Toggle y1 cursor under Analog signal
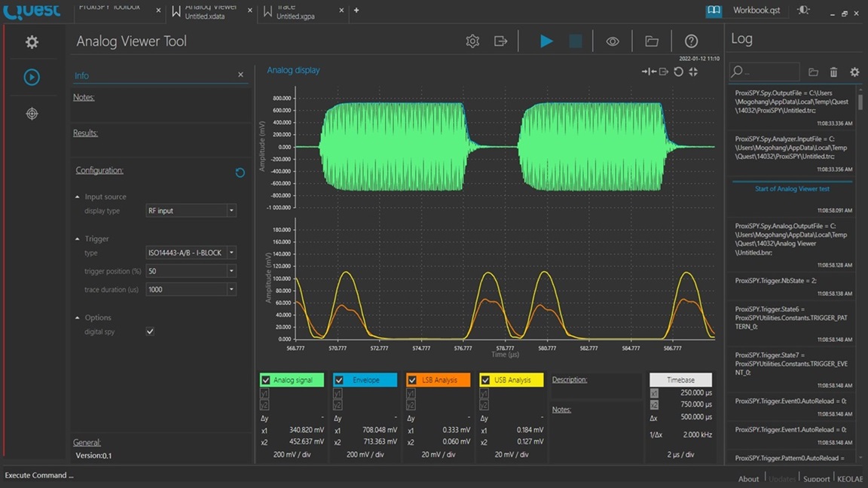 pos(264,394)
